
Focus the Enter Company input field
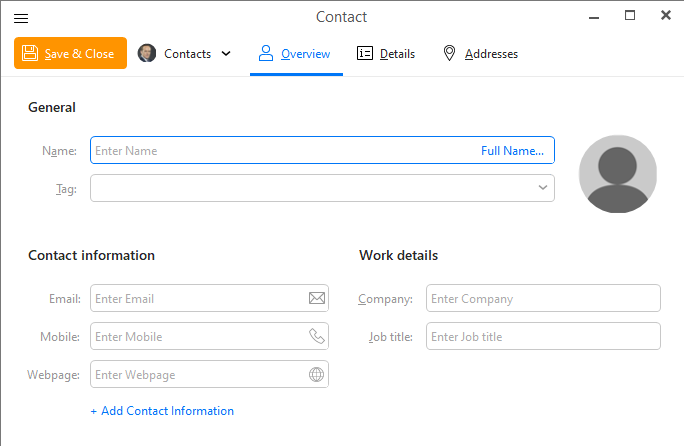pyautogui.click(x=543, y=298)
